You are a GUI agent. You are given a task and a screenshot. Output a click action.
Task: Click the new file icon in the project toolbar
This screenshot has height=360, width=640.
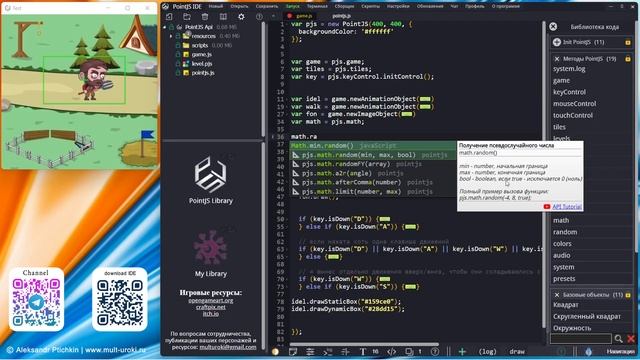tap(169, 17)
